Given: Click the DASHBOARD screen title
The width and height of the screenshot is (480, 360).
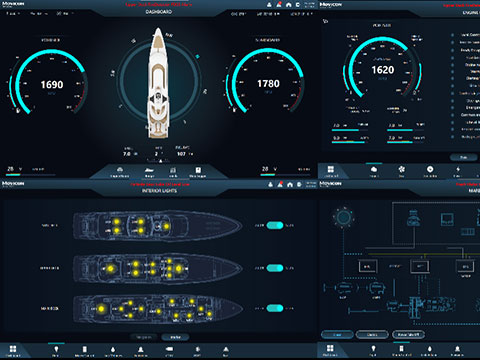Looking at the screenshot, I should (x=159, y=12).
